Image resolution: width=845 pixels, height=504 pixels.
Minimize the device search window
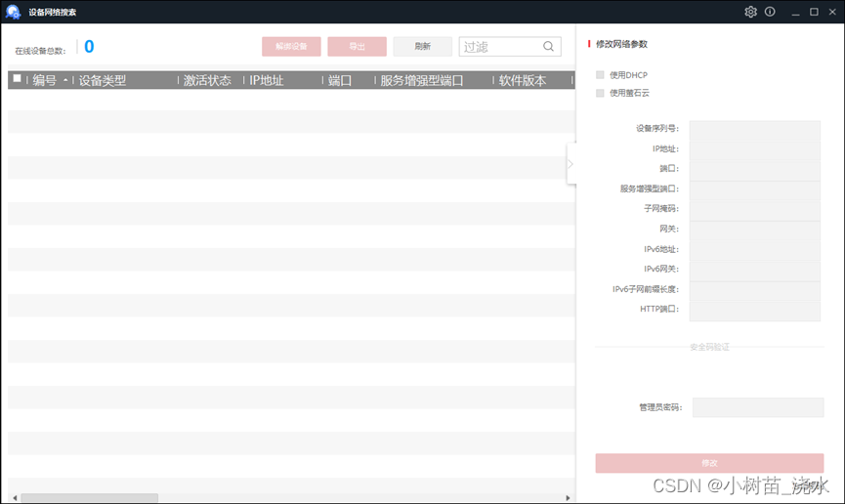[x=795, y=13]
